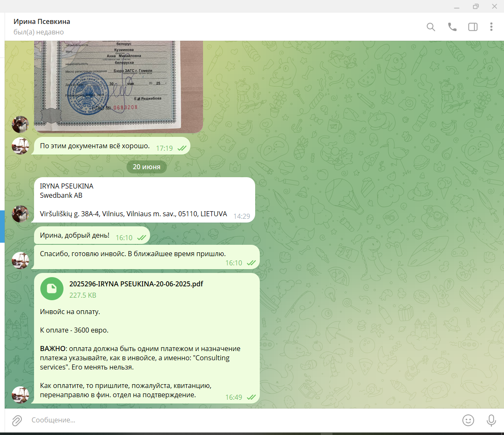This screenshot has height=435, width=504.
Task: Click the avatar beside 'Спасибо, готовлю инвойс'
Action: point(20,260)
